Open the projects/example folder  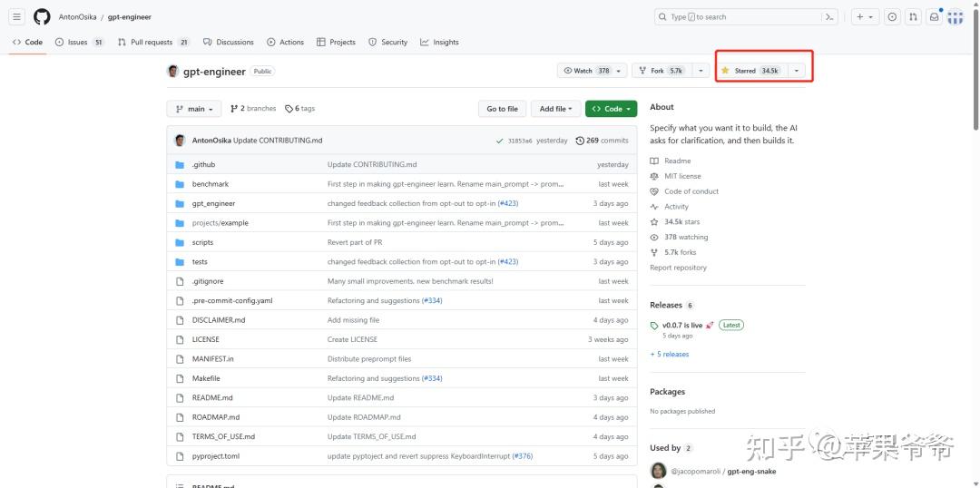[220, 222]
